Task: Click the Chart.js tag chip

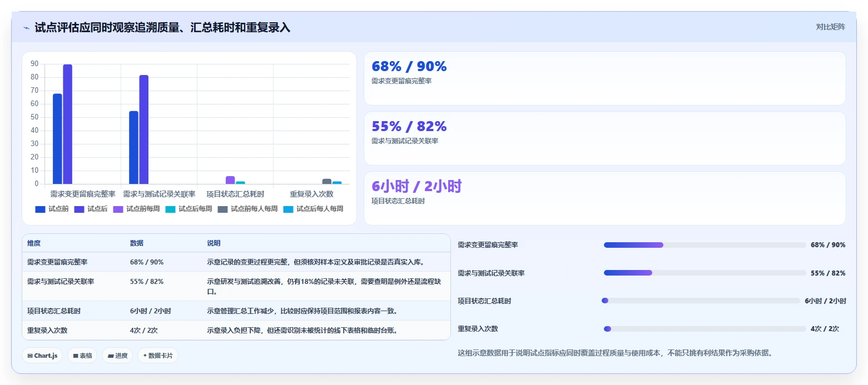Action: tap(42, 356)
